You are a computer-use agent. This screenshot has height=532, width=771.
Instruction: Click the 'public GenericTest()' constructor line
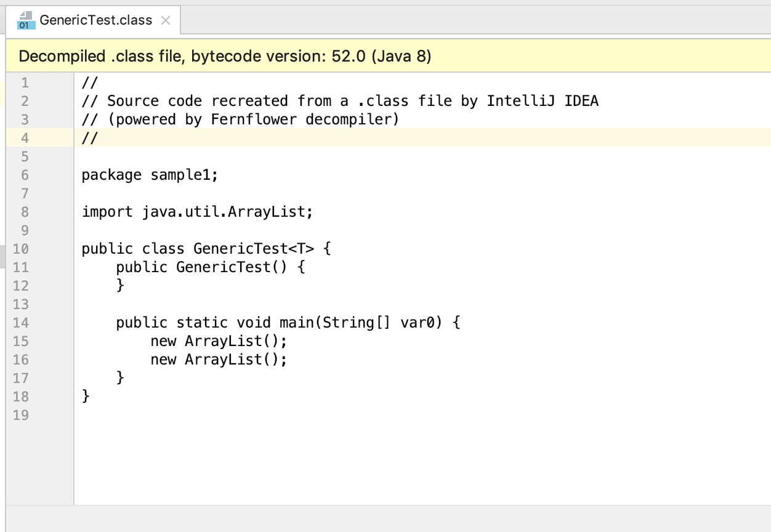211,267
